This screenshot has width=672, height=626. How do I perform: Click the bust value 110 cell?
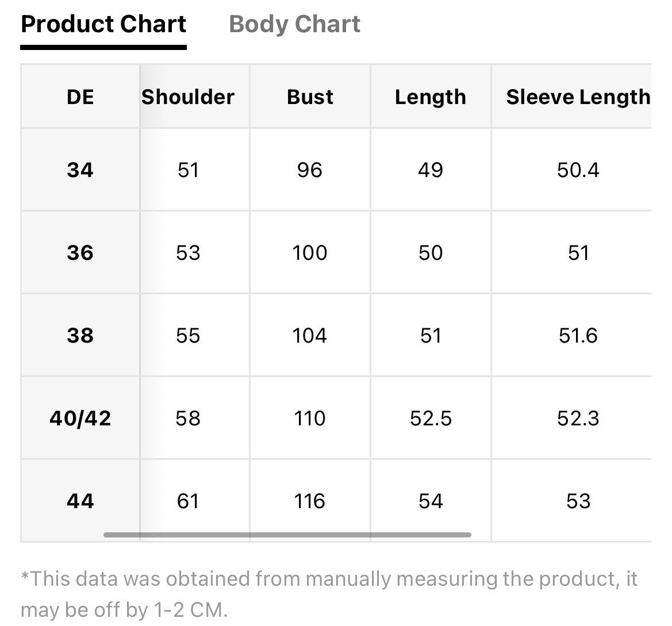tap(310, 418)
